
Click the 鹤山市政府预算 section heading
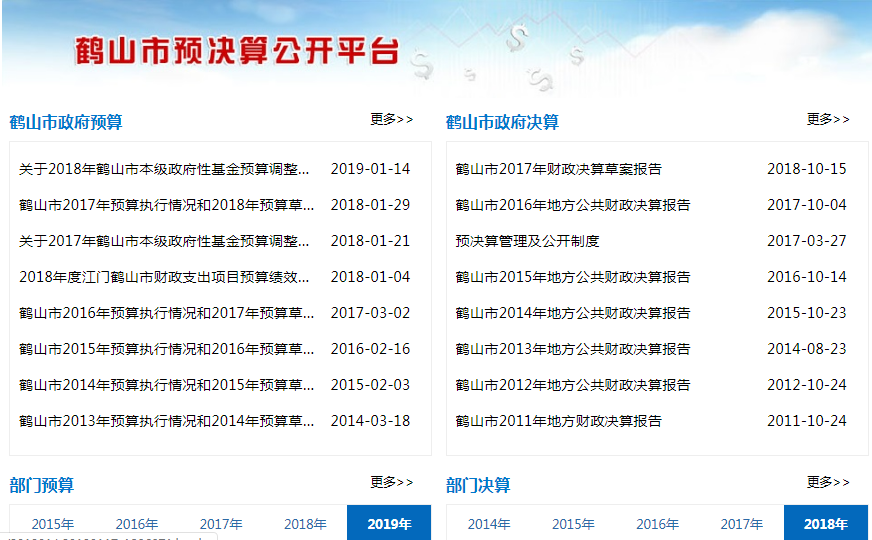coord(66,122)
